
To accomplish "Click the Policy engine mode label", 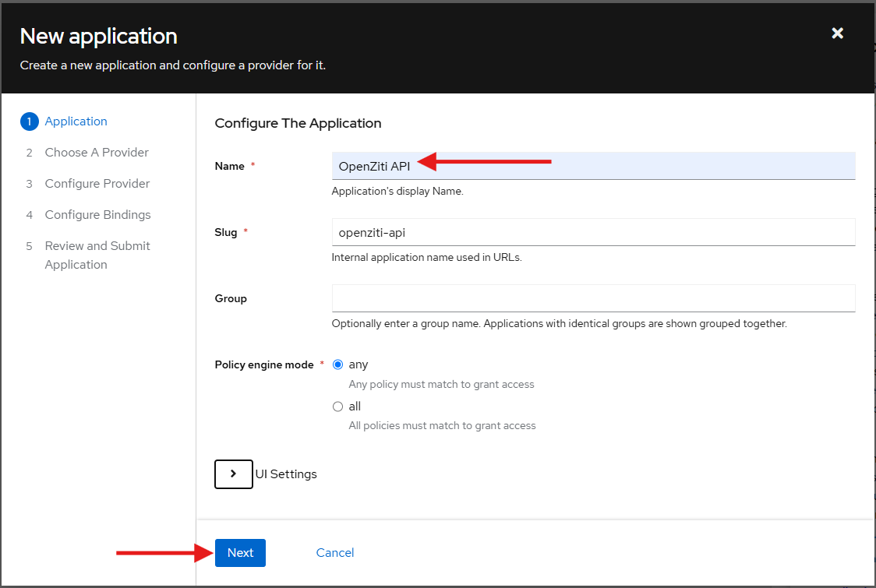I will 263,364.
